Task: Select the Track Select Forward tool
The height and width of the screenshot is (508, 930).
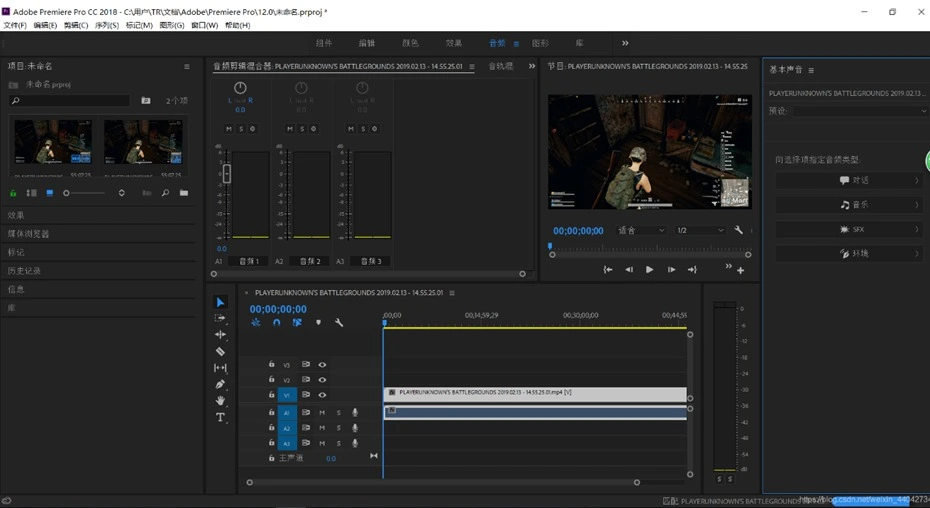Action: tap(220, 318)
